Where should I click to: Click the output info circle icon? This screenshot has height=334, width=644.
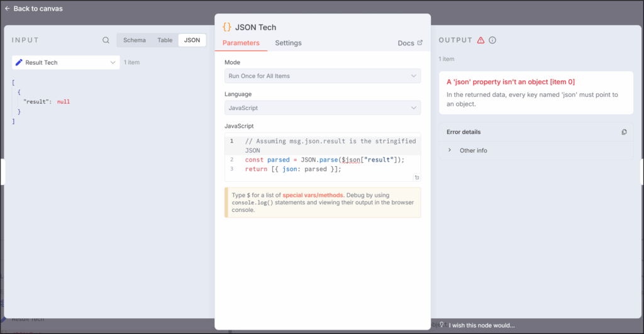492,40
